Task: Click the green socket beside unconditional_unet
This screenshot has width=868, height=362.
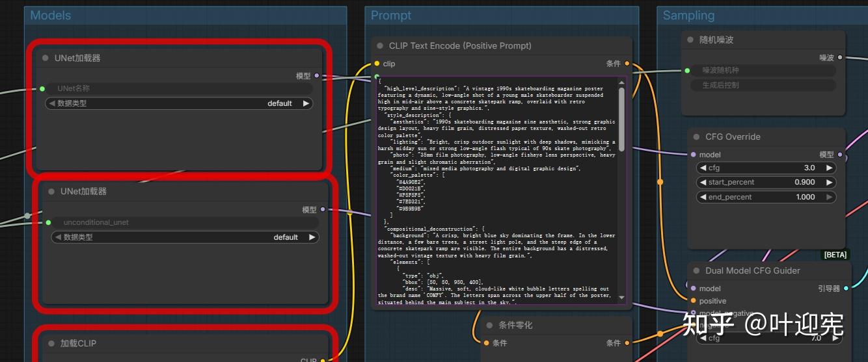Action: click(x=48, y=222)
